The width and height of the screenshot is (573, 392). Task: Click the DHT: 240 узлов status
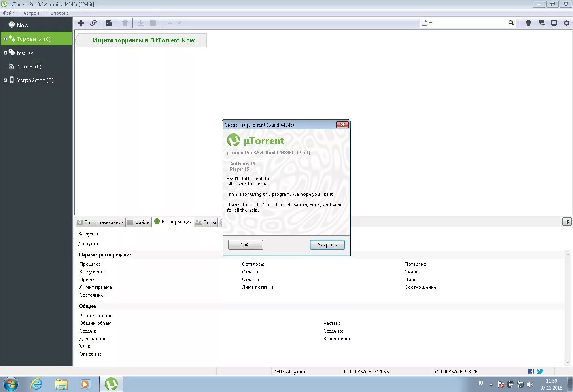click(x=289, y=371)
